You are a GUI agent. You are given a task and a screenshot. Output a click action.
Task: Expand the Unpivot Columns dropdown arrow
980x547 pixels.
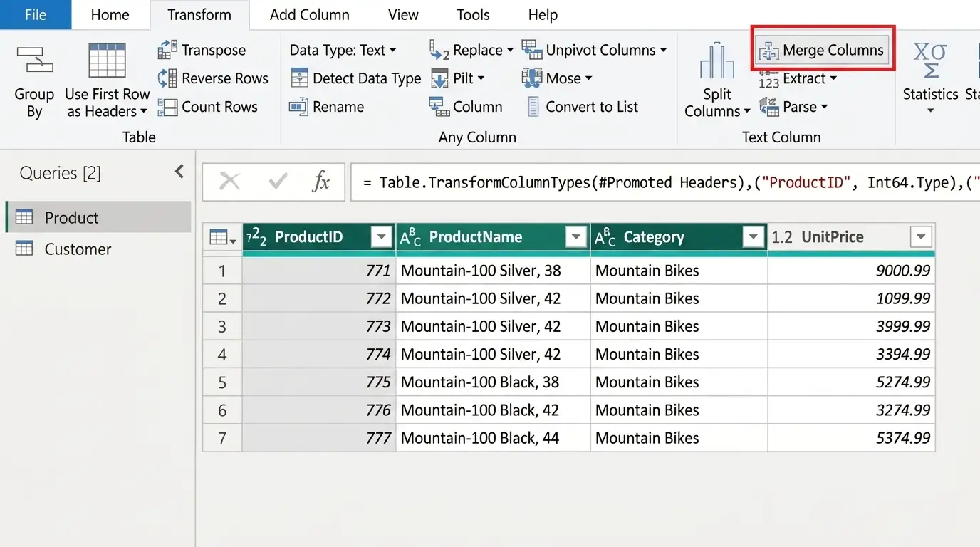663,51
